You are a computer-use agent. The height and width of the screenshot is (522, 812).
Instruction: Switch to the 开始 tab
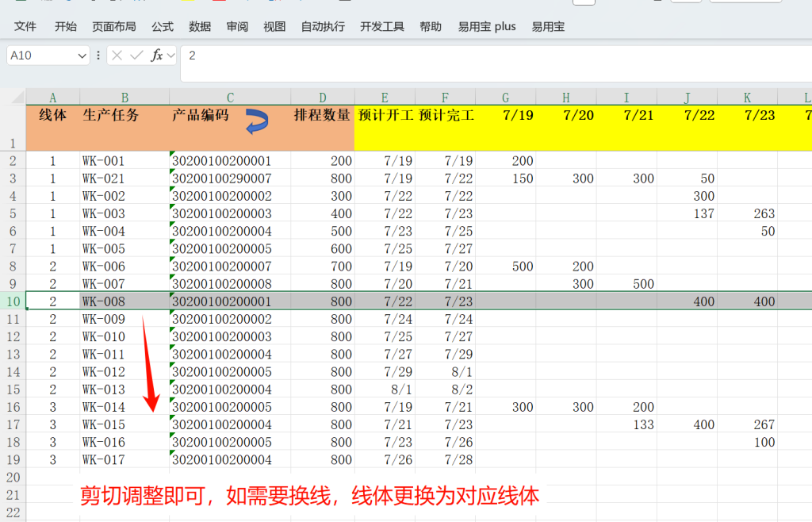pos(66,26)
